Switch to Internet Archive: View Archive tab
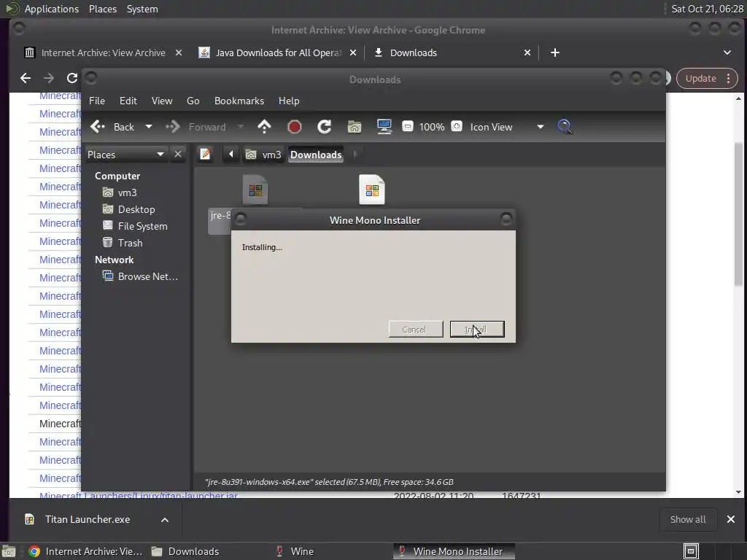747x560 pixels. (104, 52)
